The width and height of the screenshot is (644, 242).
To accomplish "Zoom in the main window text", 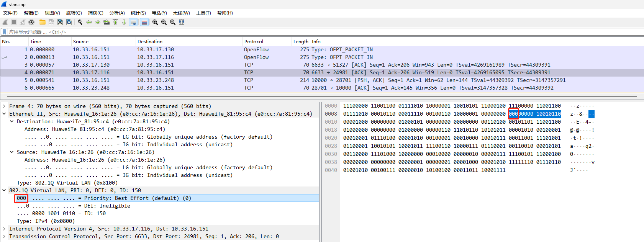I will 155,22.
